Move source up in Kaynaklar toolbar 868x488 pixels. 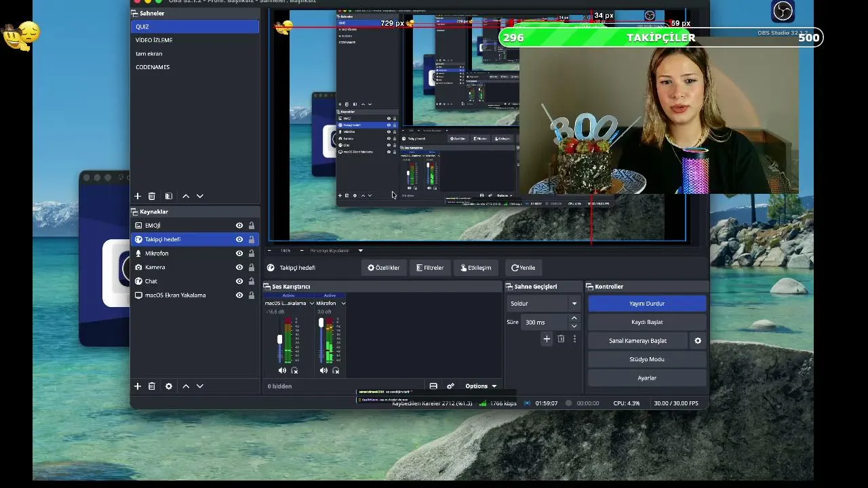pos(186,386)
